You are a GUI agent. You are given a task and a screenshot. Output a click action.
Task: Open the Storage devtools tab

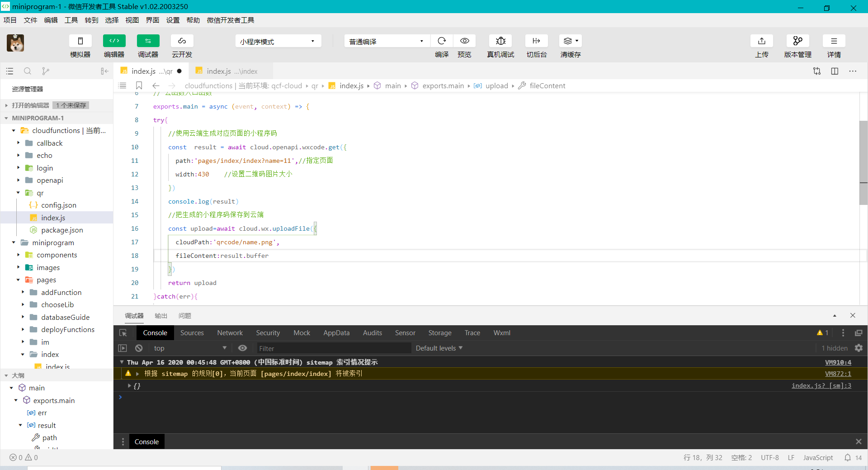tap(440, 332)
